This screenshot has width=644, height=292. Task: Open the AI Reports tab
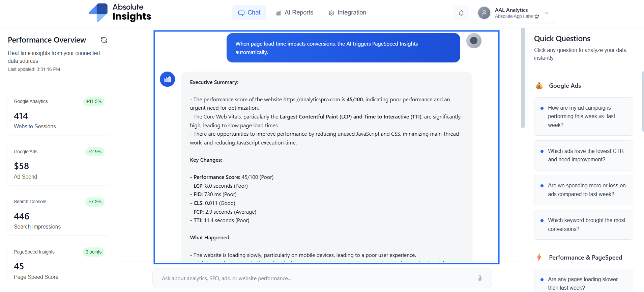coord(294,13)
